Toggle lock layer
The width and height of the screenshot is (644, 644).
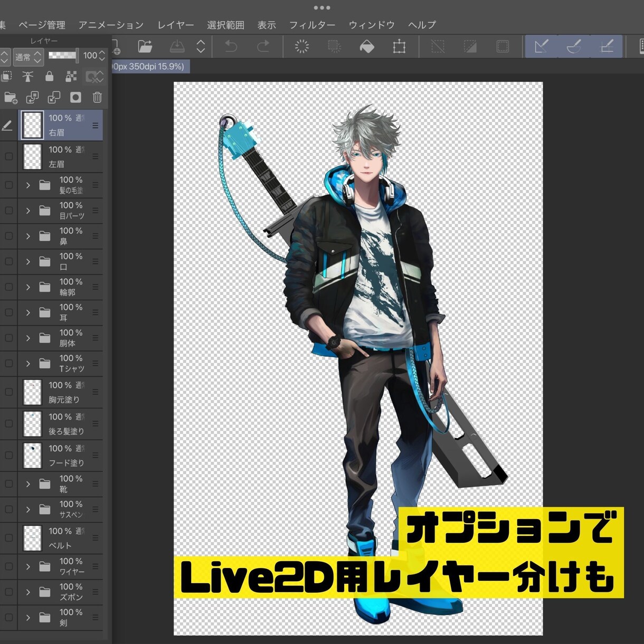(x=49, y=77)
